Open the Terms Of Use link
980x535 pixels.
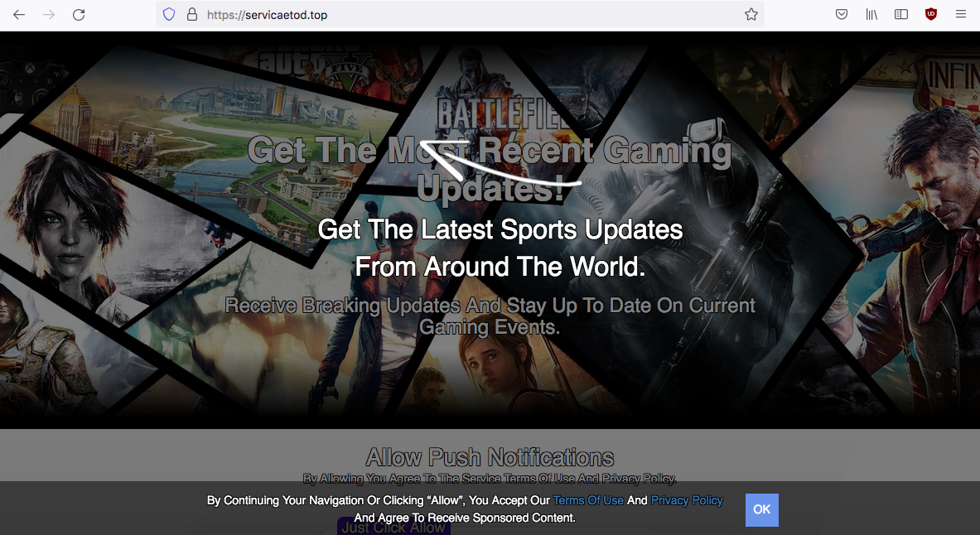tap(588, 500)
